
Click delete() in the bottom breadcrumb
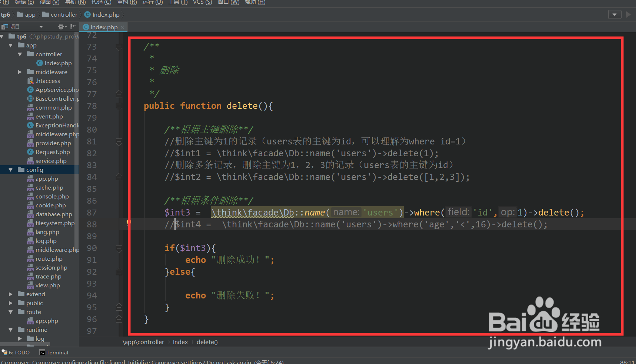(207, 342)
